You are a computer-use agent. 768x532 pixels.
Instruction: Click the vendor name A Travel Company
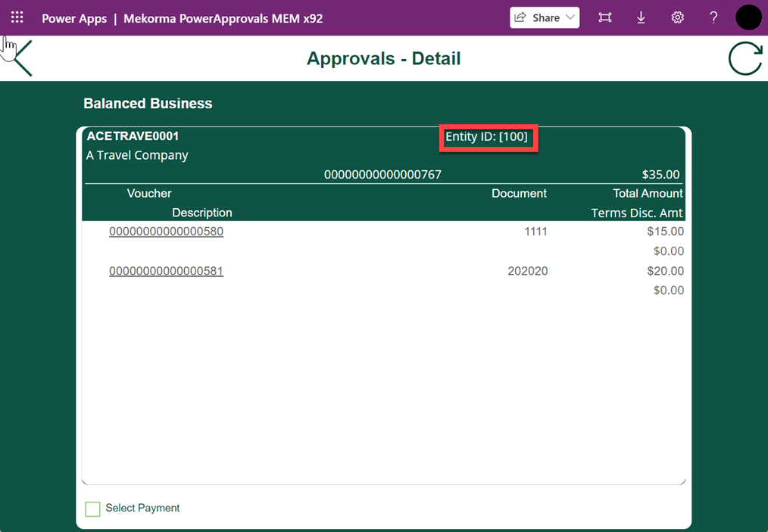pos(137,155)
